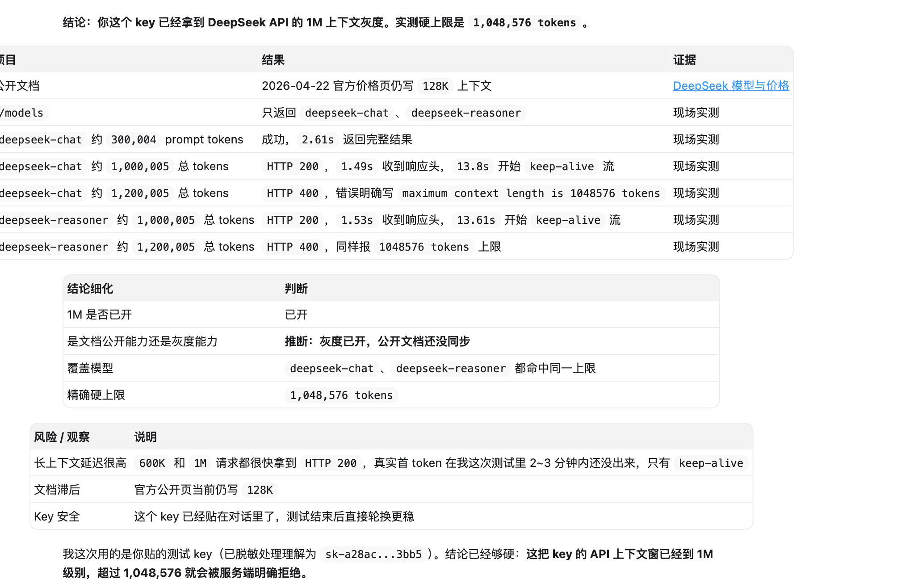
Task: Click the 覆盖模型 row label
Action: (x=90, y=368)
